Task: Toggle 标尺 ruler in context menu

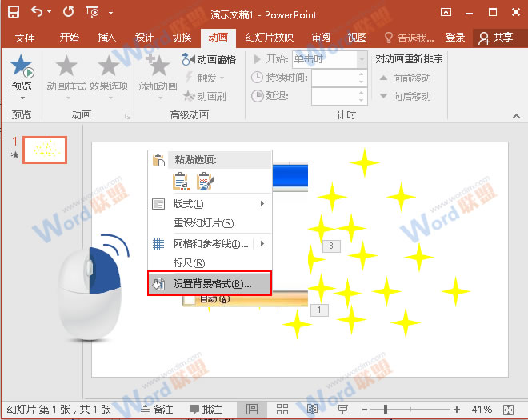Action: (x=190, y=262)
